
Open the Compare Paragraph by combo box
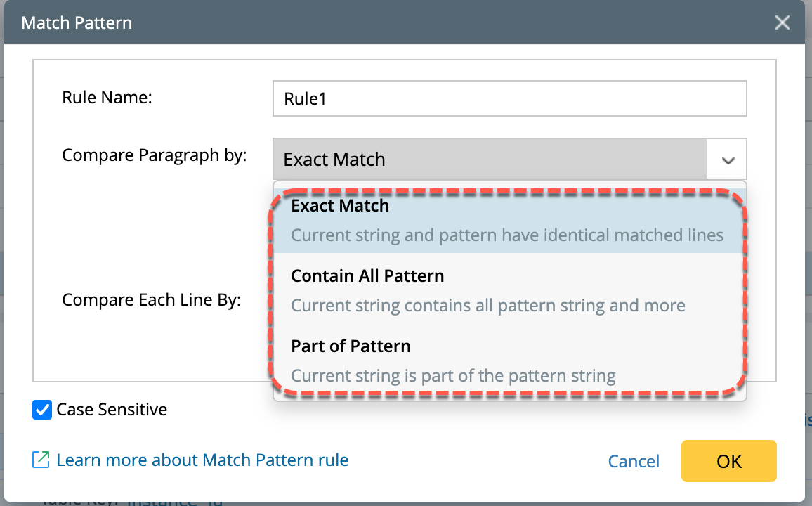click(489, 160)
